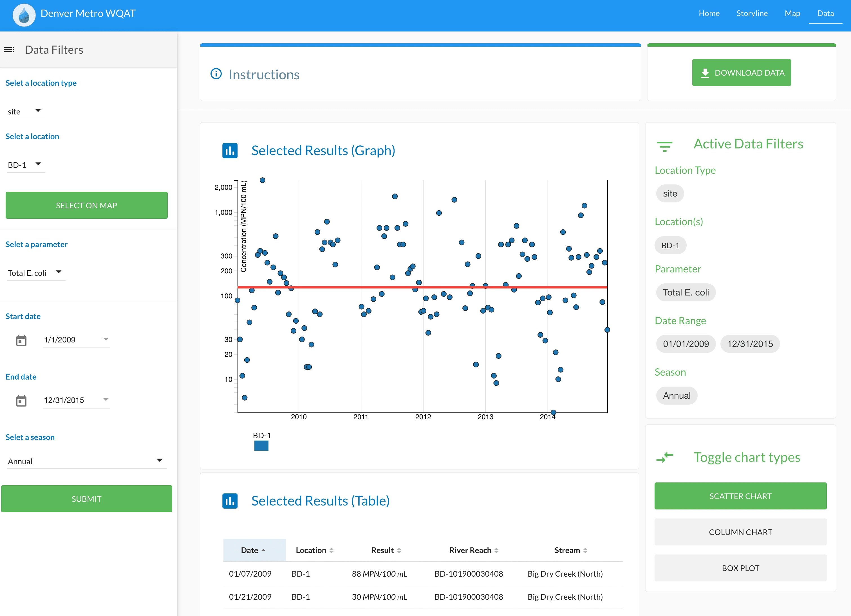Click the Selected Results graph chart icon
Screen dimensions: 851x616
click(230, 150)
